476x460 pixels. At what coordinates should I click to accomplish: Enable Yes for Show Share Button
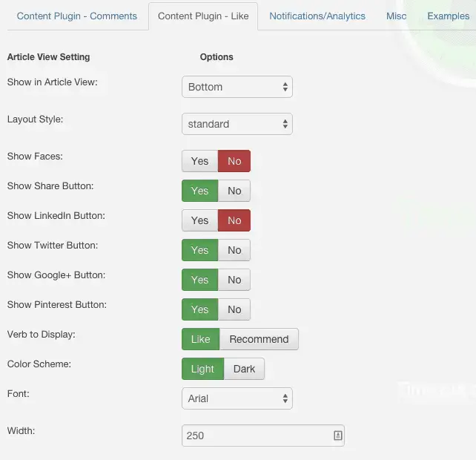pos(199,191)
